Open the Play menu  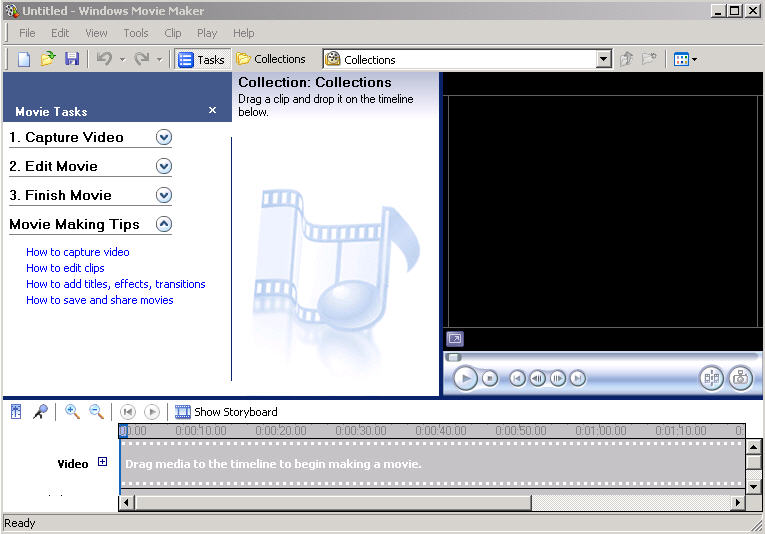coord(207,33)
